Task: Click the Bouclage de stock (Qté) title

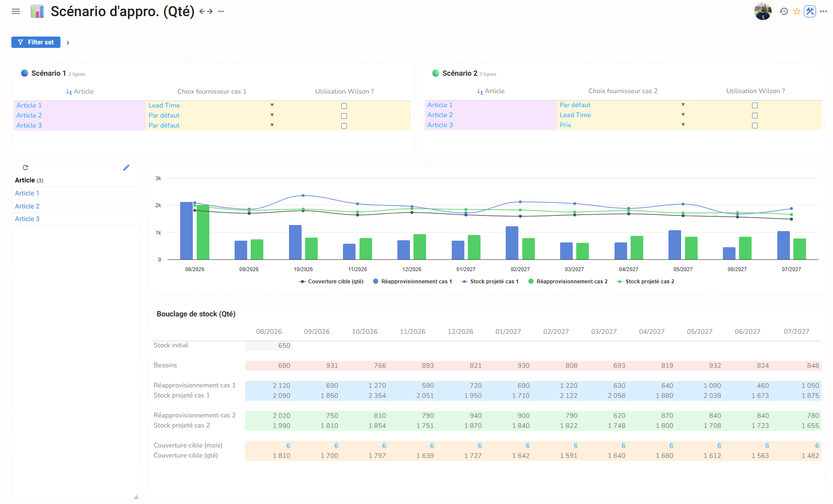Action: [196, 314]
